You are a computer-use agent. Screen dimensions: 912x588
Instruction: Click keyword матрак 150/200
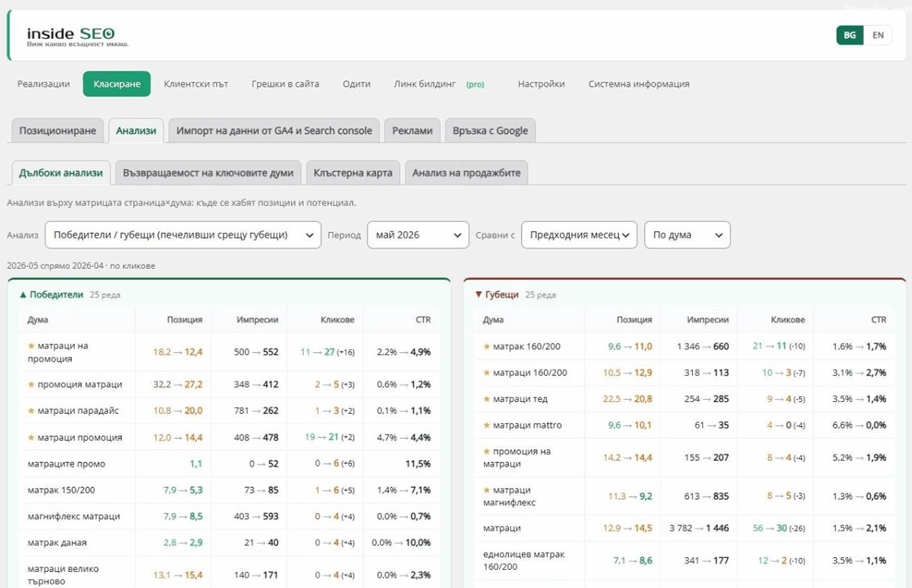point(61,490)
